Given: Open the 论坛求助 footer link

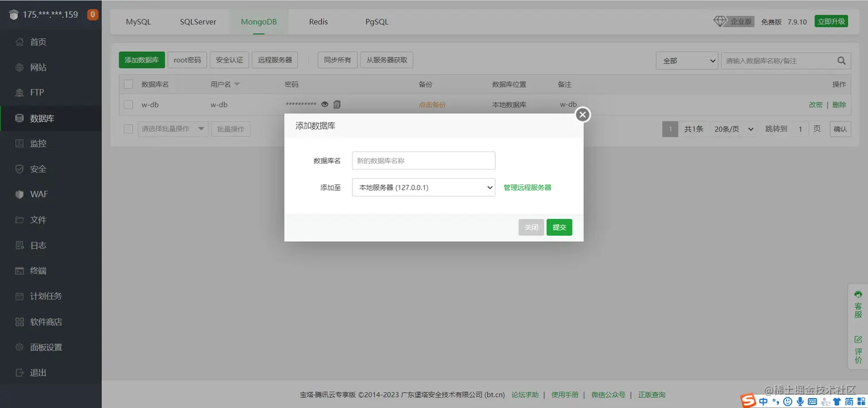Looking at the screenshot, I should (525, 395).
